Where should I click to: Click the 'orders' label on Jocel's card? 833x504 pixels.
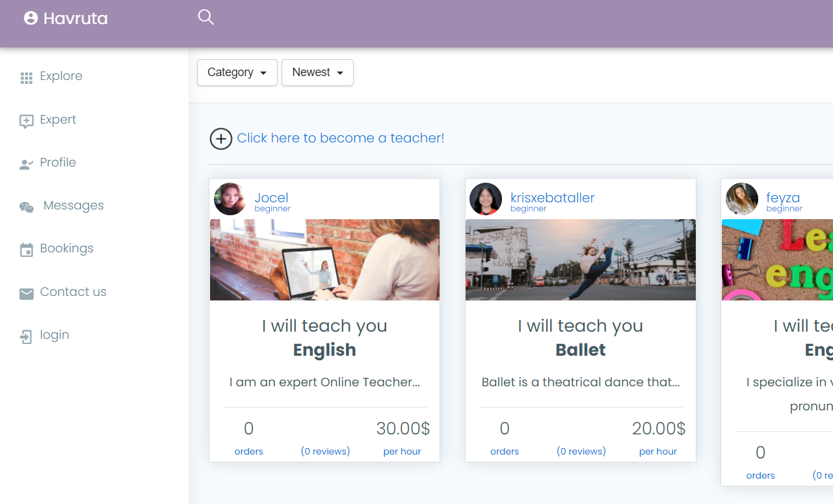click(248, 451)
